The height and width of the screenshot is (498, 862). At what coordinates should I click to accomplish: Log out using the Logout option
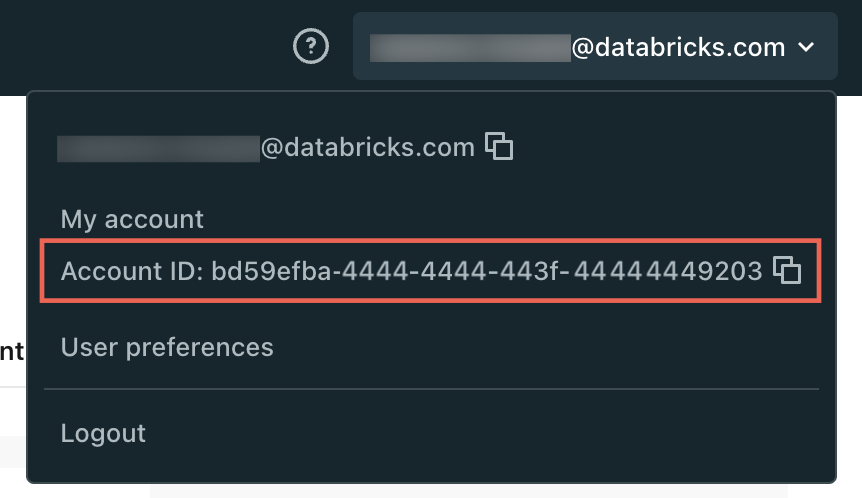pyautogui.click(x=103, y=433)
